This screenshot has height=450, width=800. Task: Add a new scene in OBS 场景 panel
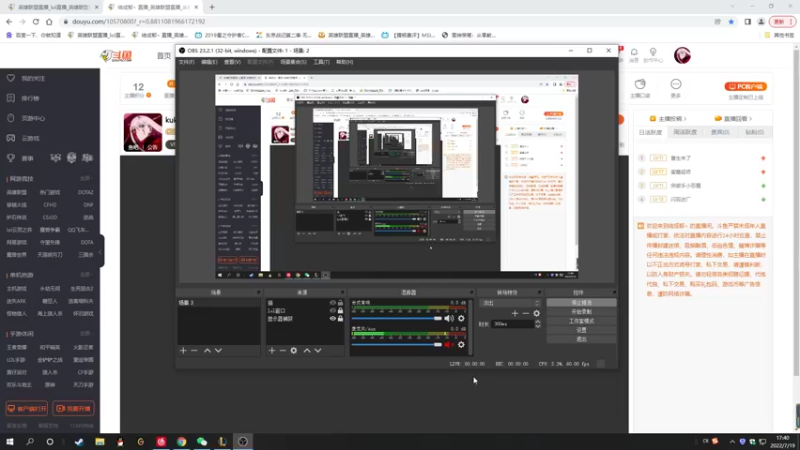click(x=183, y=351)
